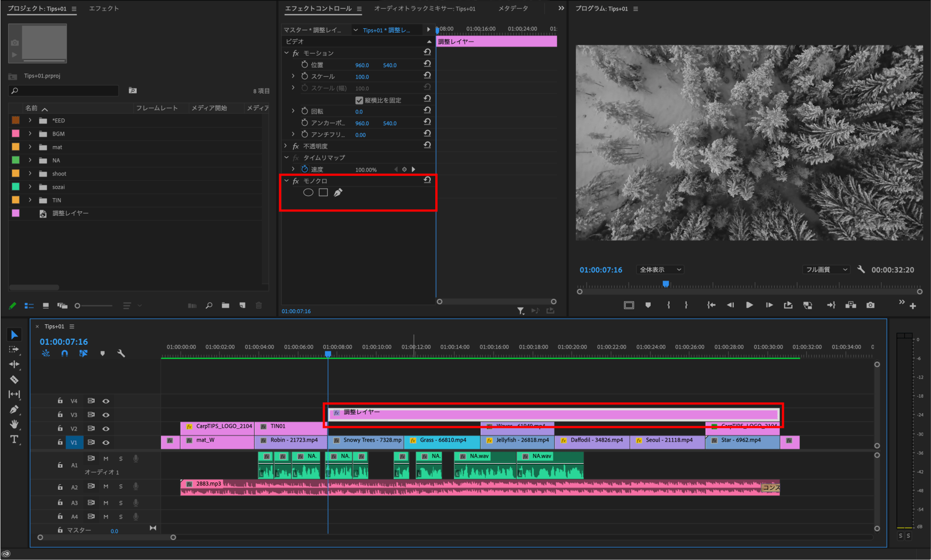The image size is (931, 560).
Task: Click new item icon in project panel
Action: (x=242, y=305)
